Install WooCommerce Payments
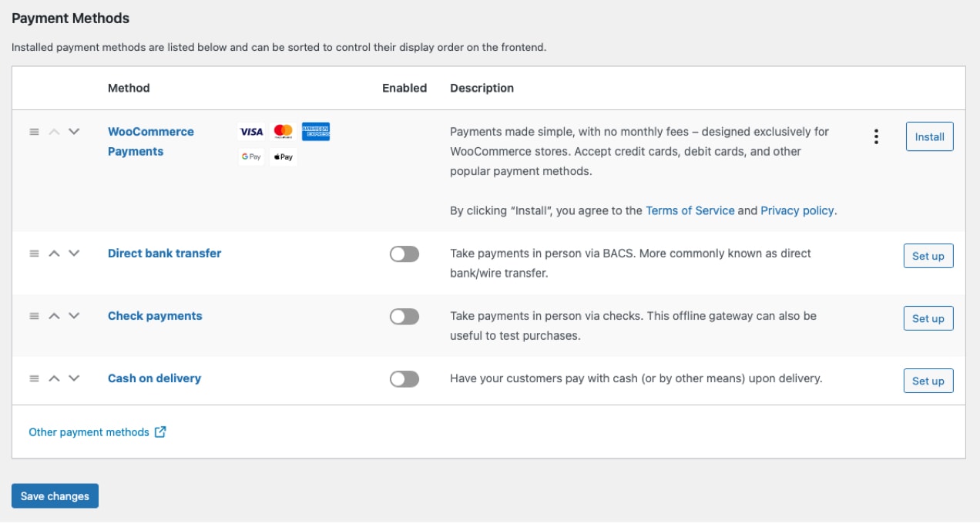This screenshot has height=524, width=980. point(928,136)
